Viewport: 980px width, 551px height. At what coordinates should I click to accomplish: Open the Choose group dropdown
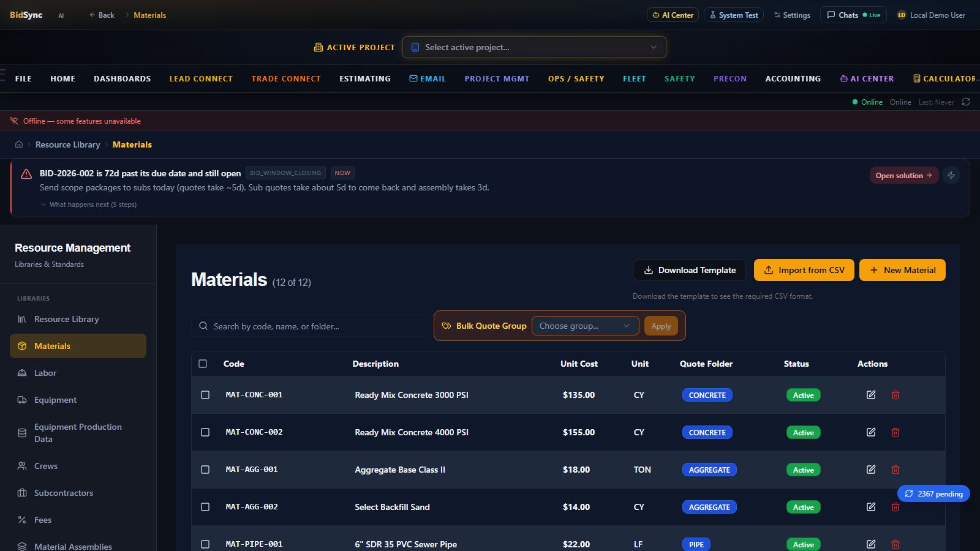tap(585, 326)
